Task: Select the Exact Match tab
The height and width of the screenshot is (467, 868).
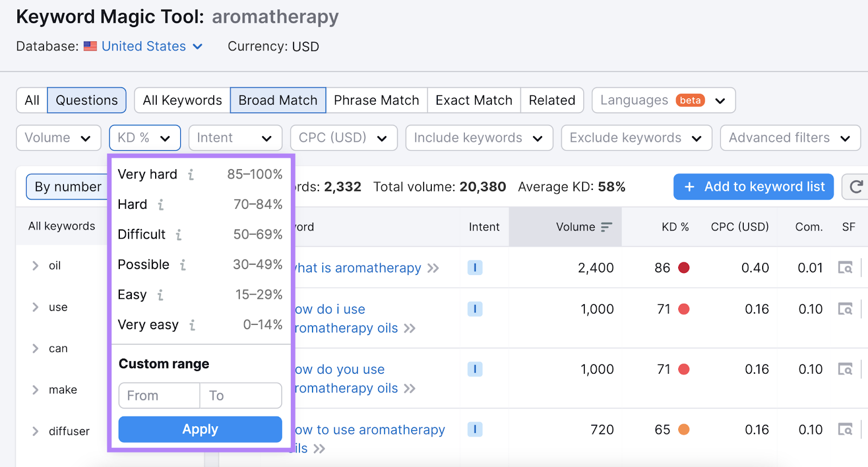Action: [474, 100]
